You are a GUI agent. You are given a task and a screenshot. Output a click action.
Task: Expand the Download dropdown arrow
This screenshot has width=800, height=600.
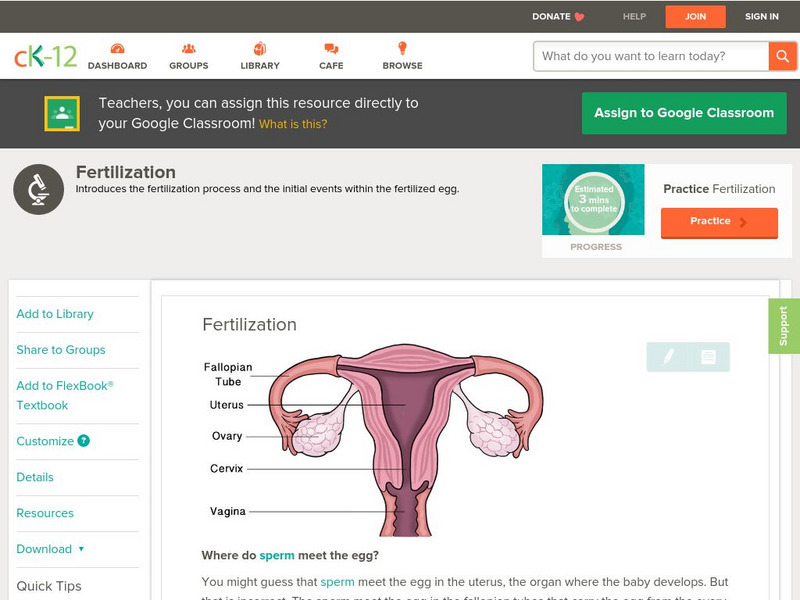[x=81, y=549]
